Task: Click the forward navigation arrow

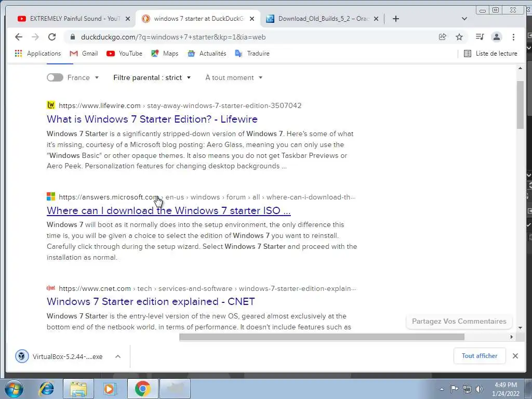Action: pyautogui.click(x=35, y=37)
